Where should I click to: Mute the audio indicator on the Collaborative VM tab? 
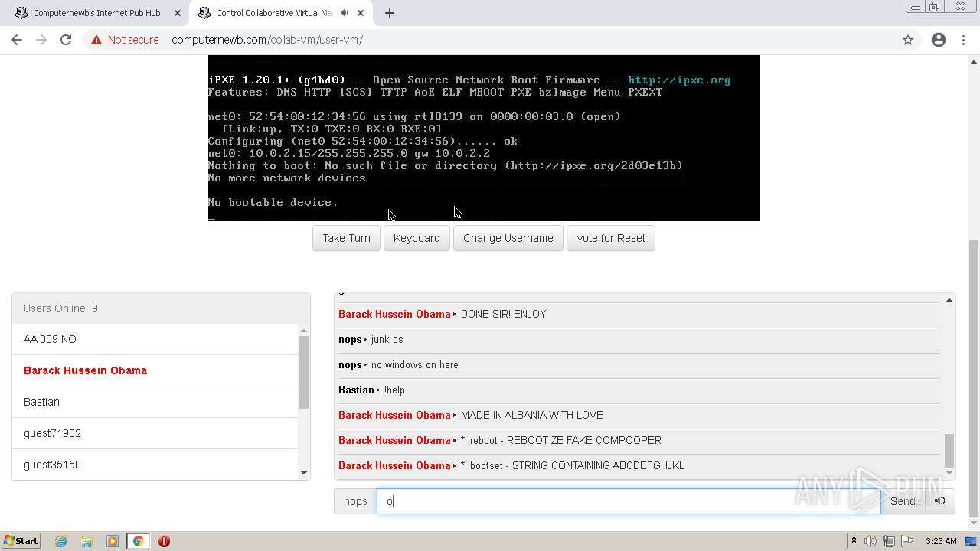(x=344, y=13)
